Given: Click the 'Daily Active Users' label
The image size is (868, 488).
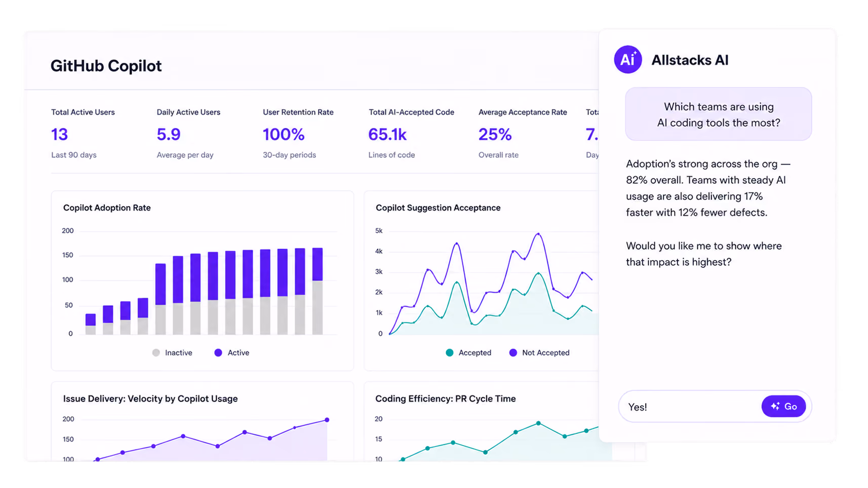Looking at the screenshot, I should tap(188, 112).
